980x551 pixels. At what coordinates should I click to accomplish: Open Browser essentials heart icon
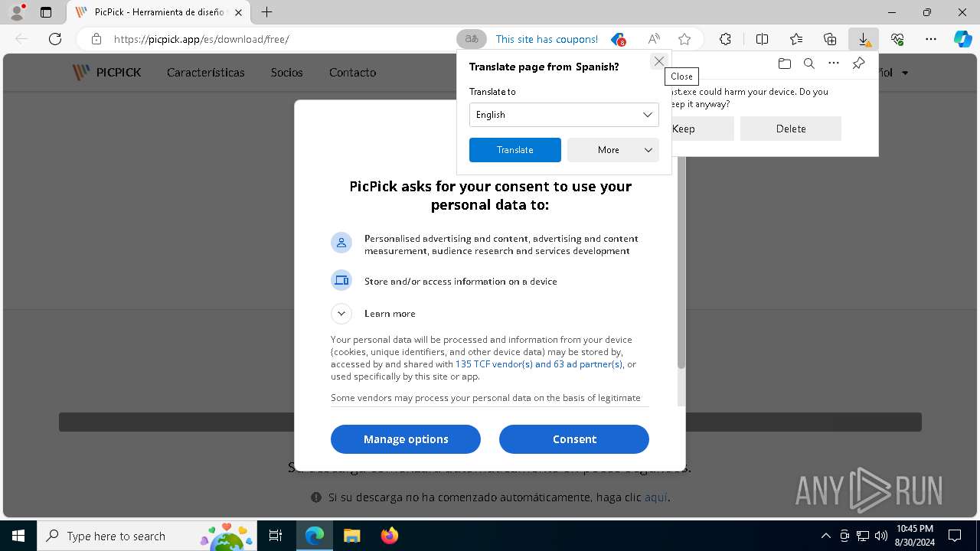pos(897,39)
